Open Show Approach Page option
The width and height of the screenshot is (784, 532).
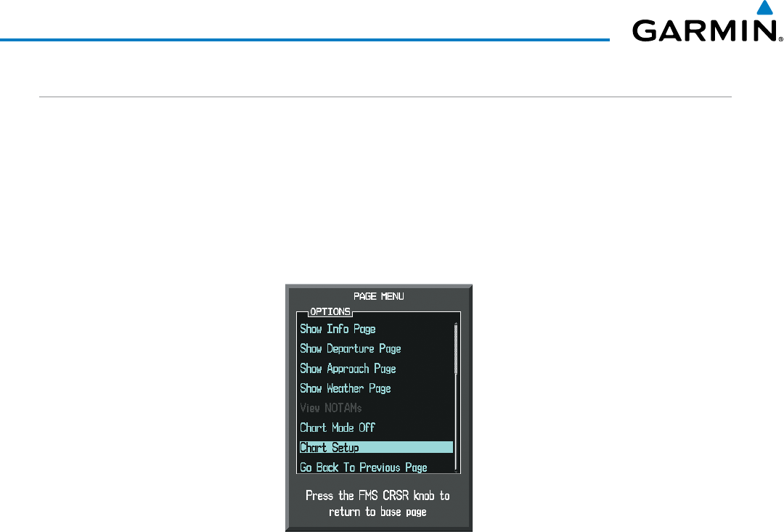point(348,369)
